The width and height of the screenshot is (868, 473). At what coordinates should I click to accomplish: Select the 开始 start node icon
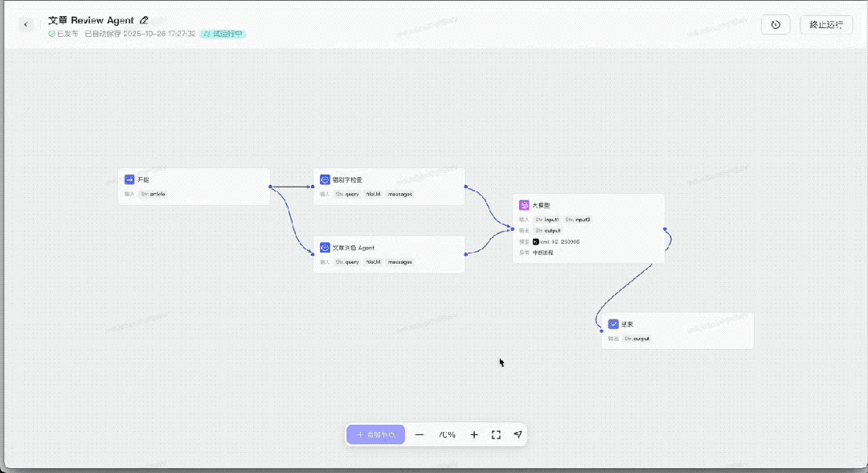click(129, 179)
